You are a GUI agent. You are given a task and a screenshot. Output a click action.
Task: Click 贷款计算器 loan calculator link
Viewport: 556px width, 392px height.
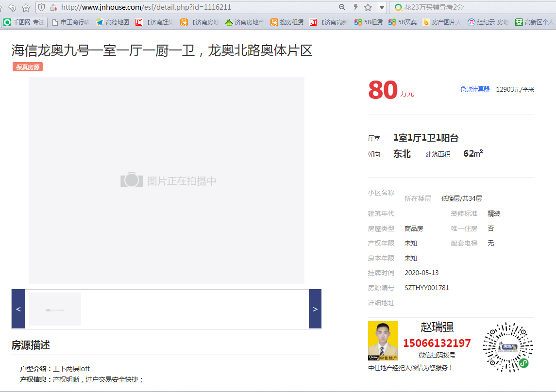[475, 89]
